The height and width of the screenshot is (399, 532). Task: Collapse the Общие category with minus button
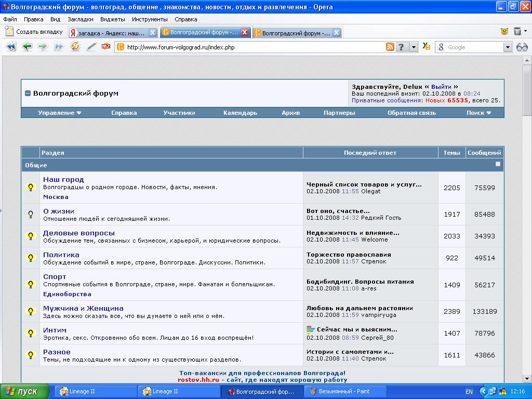click(498, 164)
